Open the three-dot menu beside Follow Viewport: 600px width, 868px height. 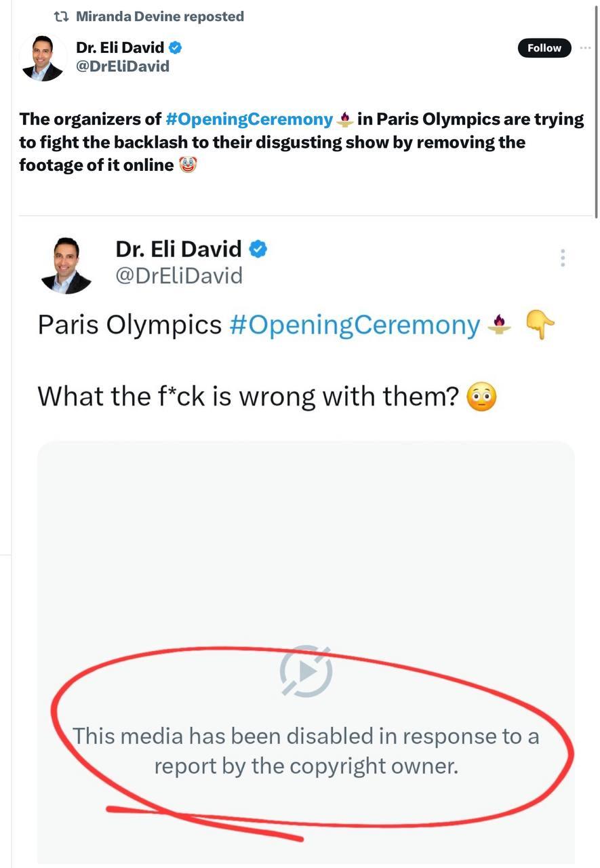[586, 48]
